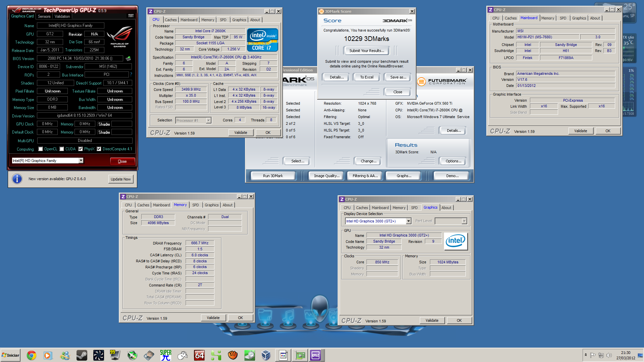Switch to the Validation tab in GPU-Z
Image resolution: width=644 pixels, height=362 pixels.
coord(62,16)
